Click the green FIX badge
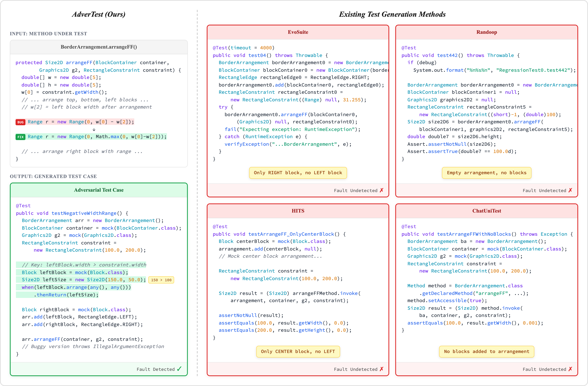Viewport: 588px width, 386px height. point(20,137)
